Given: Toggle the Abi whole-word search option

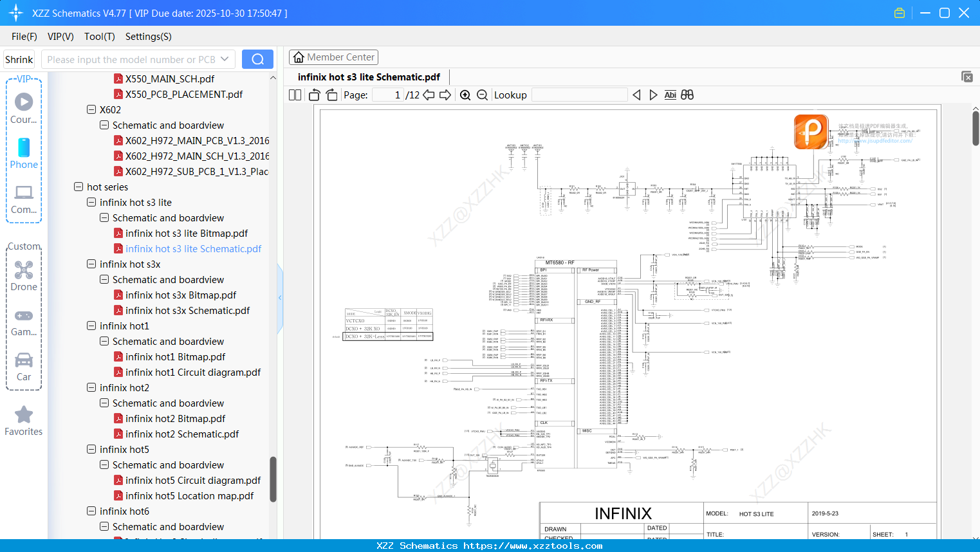Looking at the screenshot, I should [x=670, y=95].
